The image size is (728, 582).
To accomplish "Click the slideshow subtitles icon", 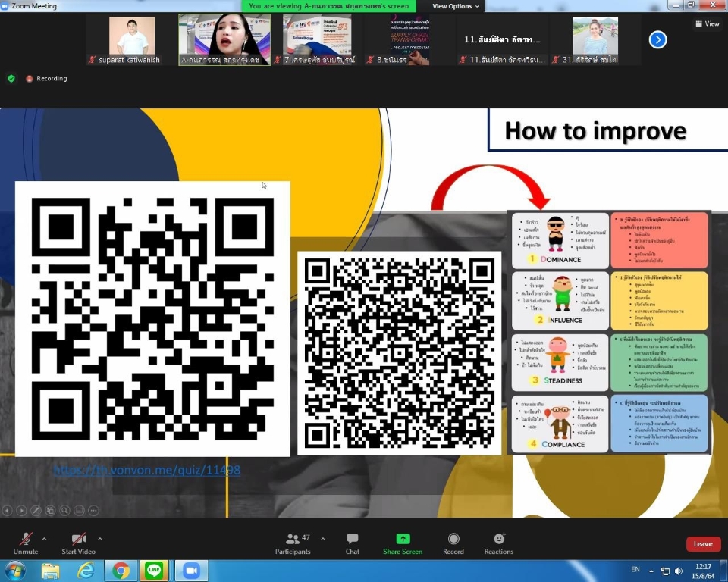I will click(x=79, y=511).
